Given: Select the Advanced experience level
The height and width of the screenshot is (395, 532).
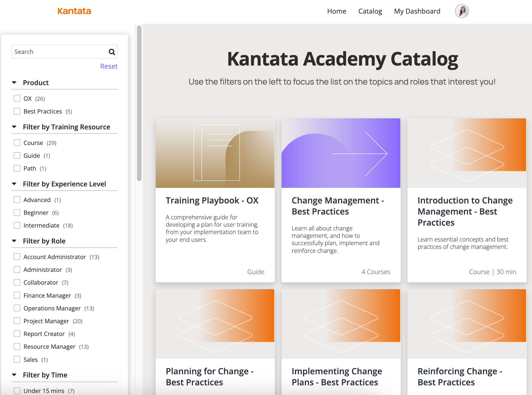Looking at the screenshot, I should coord(17,200).
